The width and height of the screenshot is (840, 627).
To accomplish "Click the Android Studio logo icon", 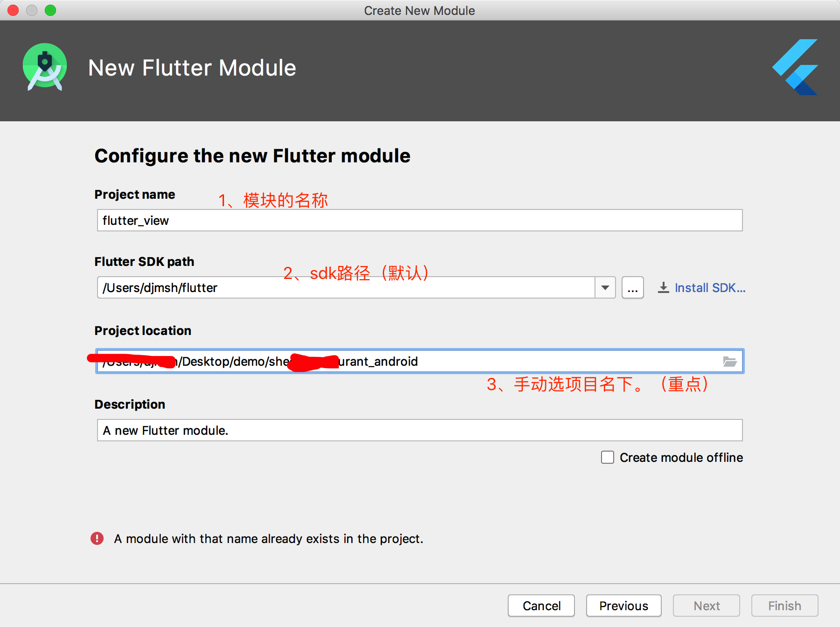I will [45, 67].
